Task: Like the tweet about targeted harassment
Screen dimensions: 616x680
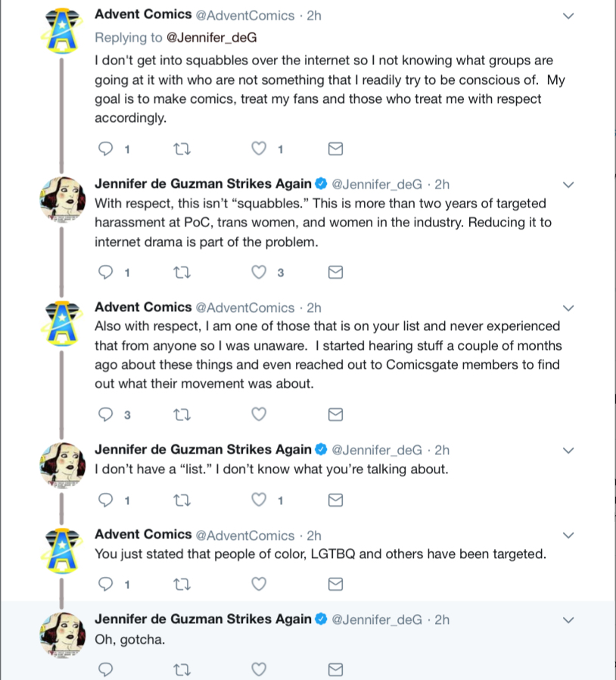Action: coord(259,272)
